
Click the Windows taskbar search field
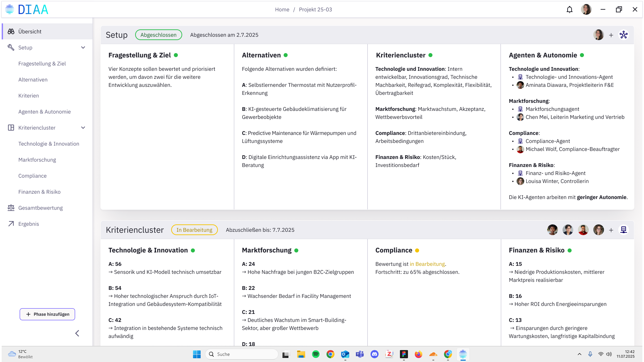pos(242,354)
